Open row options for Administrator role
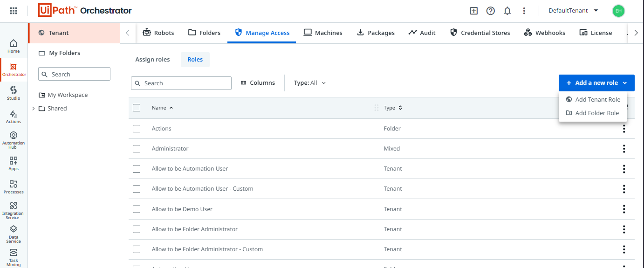 pos(624,149)
